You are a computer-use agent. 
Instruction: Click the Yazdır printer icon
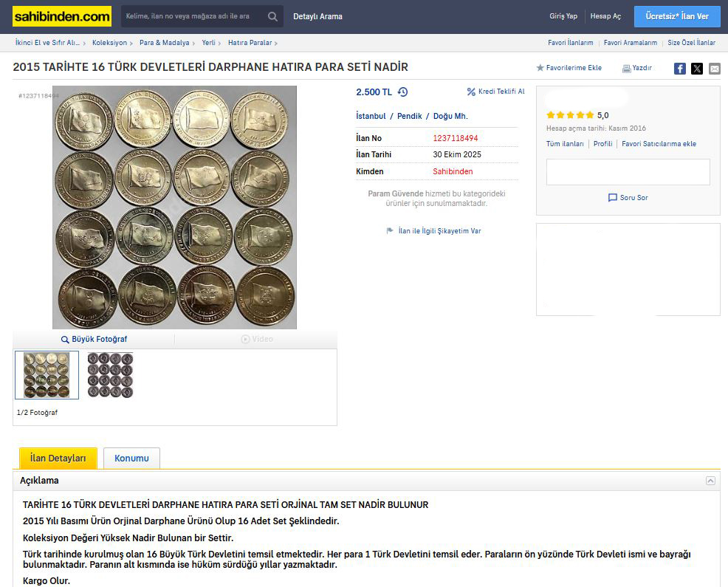tap(626, 69)
